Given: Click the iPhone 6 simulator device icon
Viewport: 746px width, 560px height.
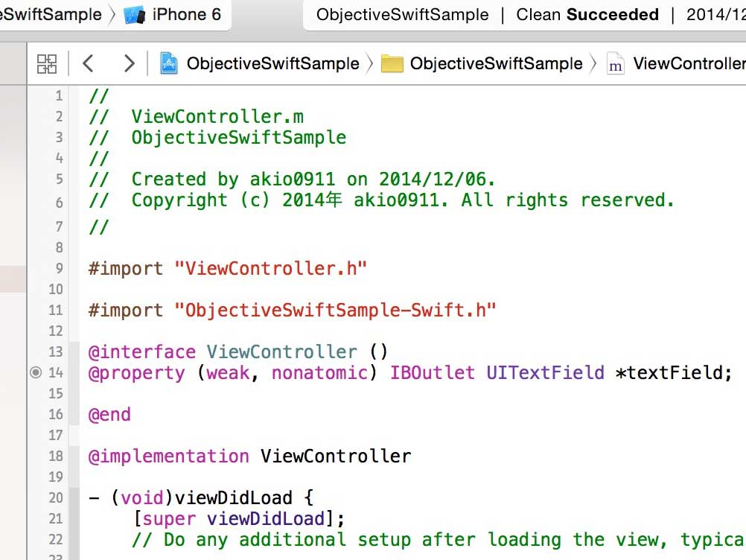Looking at the screenshot, I should click(134, 15).
